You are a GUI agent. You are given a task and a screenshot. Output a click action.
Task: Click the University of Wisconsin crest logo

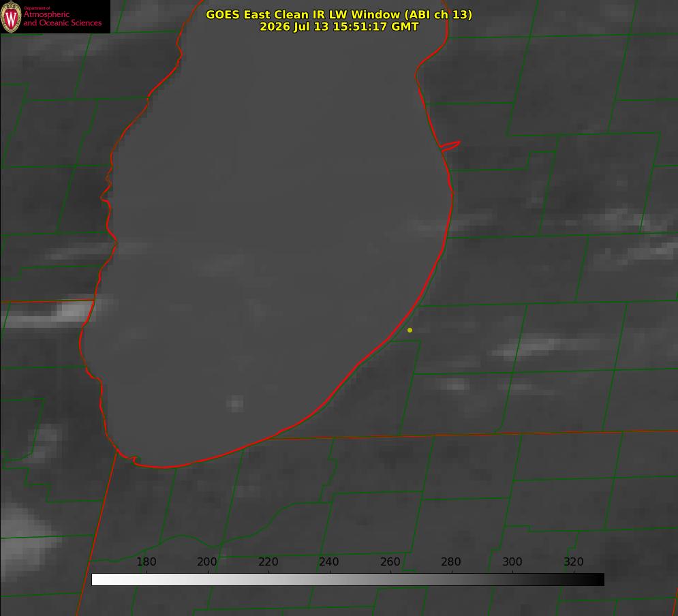coord(11,16)
